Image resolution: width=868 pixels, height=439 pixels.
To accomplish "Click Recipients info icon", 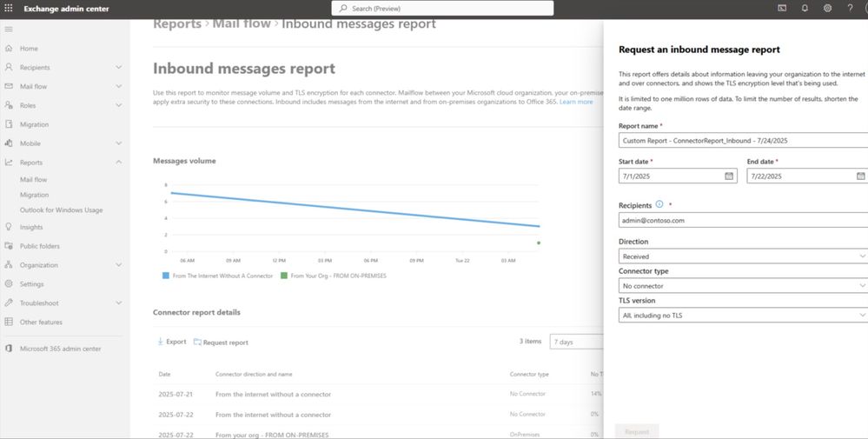I will (x=659, y=204).
